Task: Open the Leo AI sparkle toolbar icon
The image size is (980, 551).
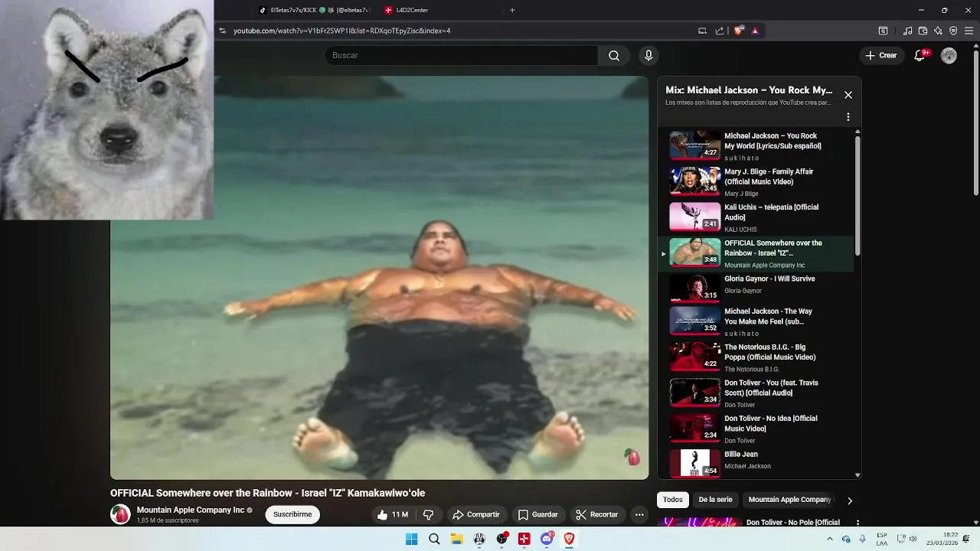Action: tap(938, 31)
